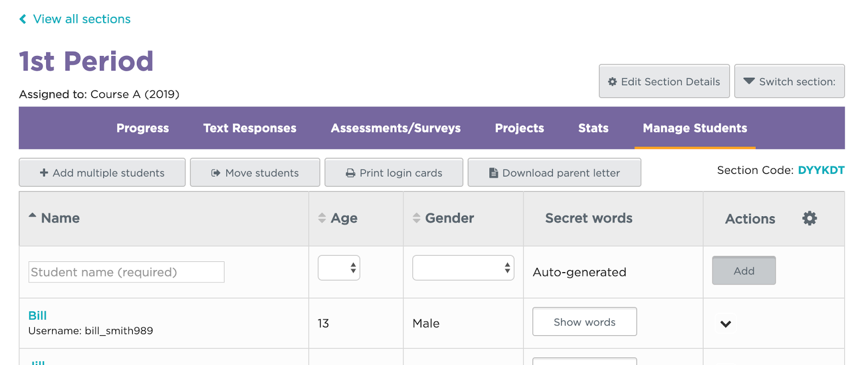Image resolution: width=868 pixels, height=365 pixels.
Task: Click the gear icon in Actions column header
Action: (x=809, y=218)
